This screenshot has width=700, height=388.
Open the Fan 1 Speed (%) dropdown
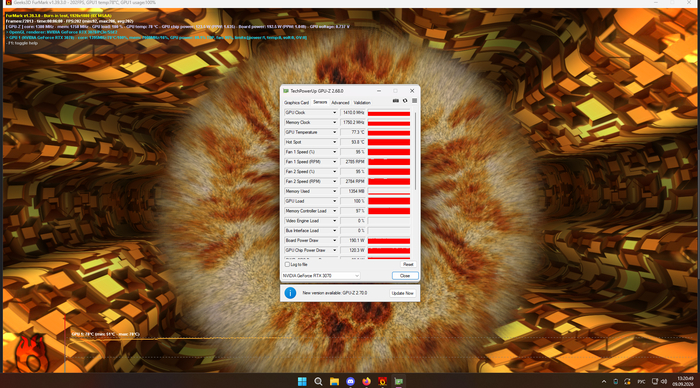334,152
